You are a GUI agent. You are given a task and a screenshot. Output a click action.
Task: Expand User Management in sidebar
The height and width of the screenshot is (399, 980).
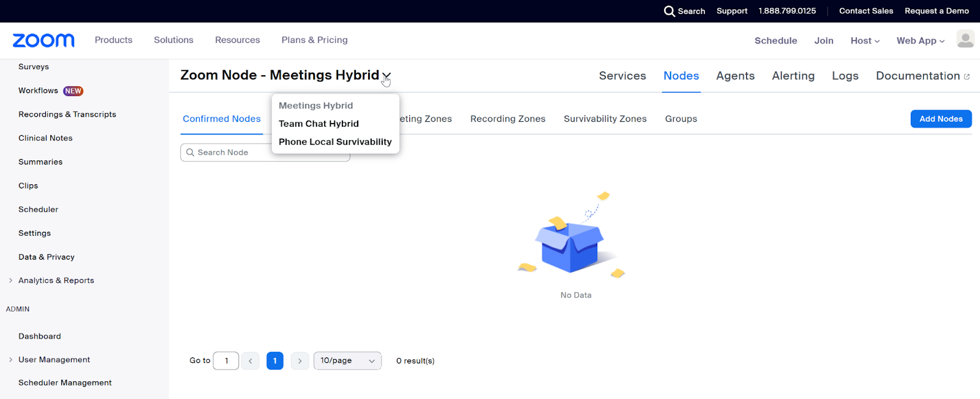tap(11, 360)
